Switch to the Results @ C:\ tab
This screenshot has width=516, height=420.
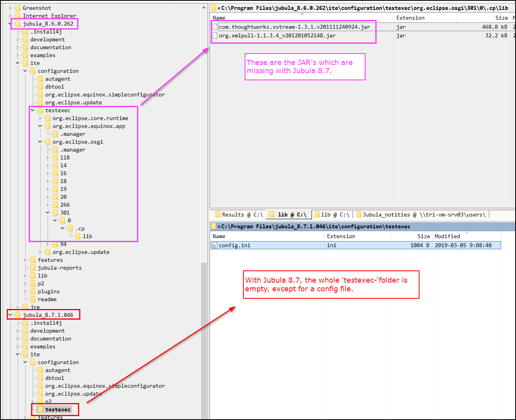pos(239,215)
